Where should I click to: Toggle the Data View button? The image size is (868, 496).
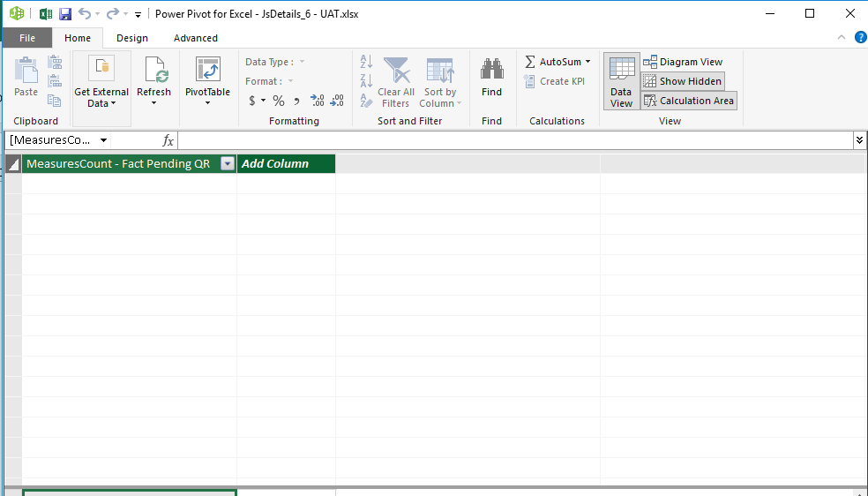pyautogui.click(x=621, y=81)
